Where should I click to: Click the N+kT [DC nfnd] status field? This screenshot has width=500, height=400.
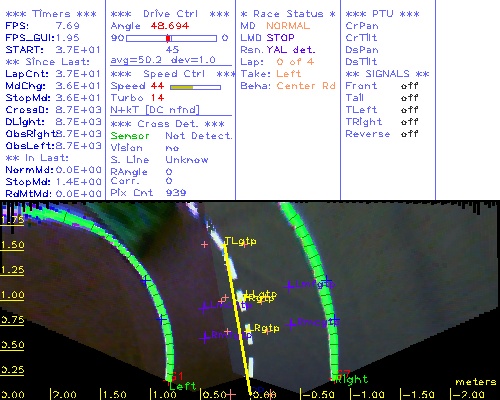(155, 110)
